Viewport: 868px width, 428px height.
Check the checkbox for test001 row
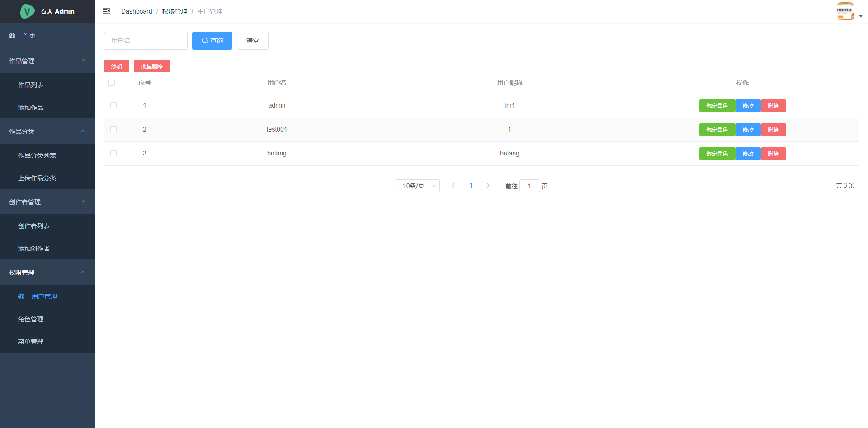click(x=113, y=129)
